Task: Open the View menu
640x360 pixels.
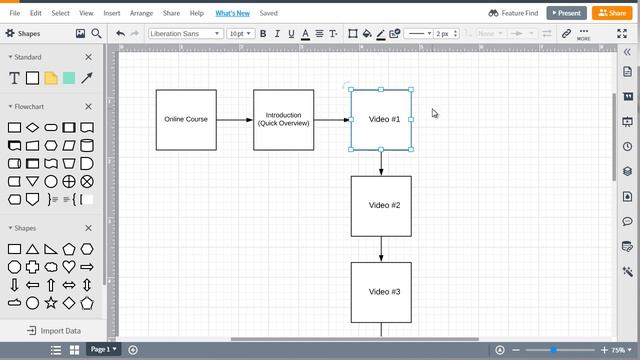Action: click(x=86, y=13)
